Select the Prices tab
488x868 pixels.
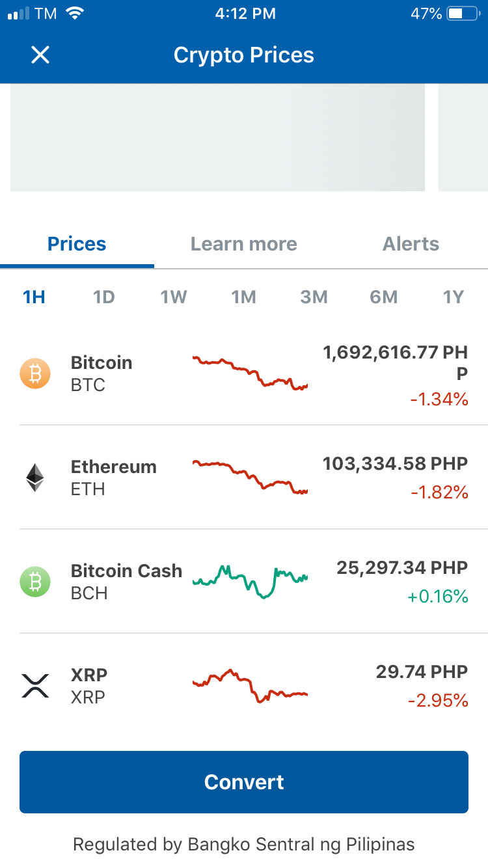click(77, 244)
